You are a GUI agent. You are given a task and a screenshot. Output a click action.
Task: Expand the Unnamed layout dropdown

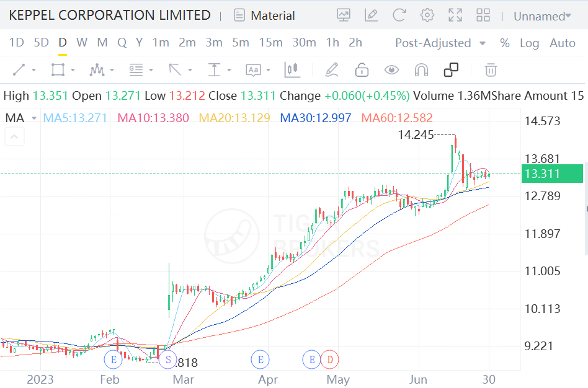(542, 16)
